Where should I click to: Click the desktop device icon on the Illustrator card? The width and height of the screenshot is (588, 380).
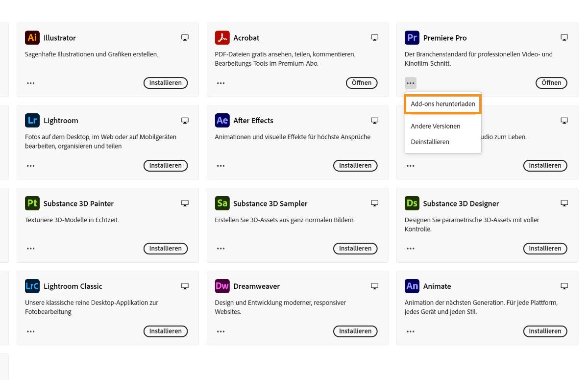click(185, 37)
